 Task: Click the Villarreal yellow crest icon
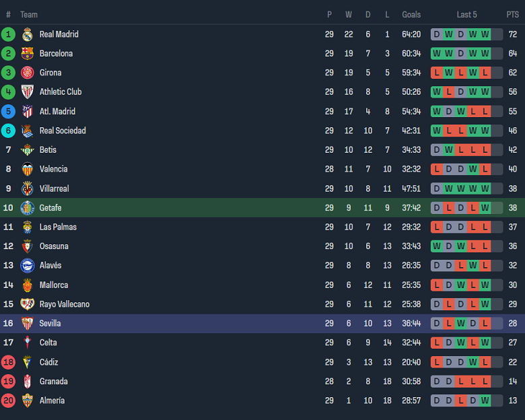27,188
